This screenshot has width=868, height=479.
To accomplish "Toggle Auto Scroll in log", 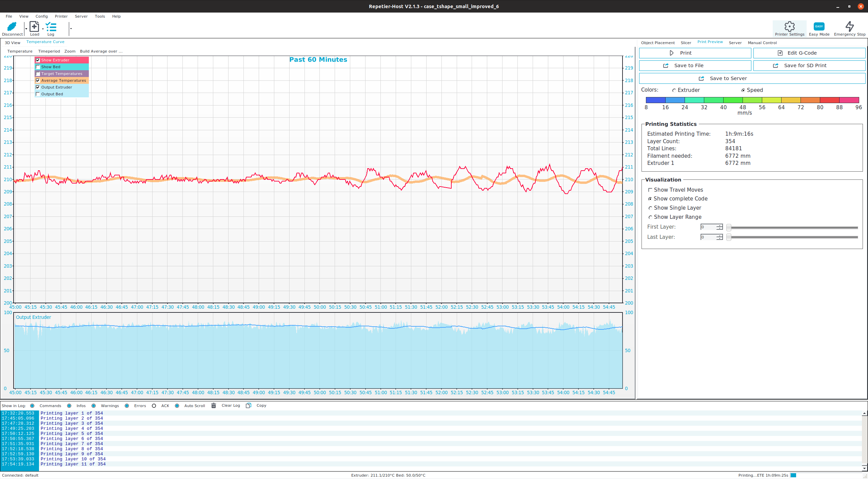I will (x=177, y=406).
